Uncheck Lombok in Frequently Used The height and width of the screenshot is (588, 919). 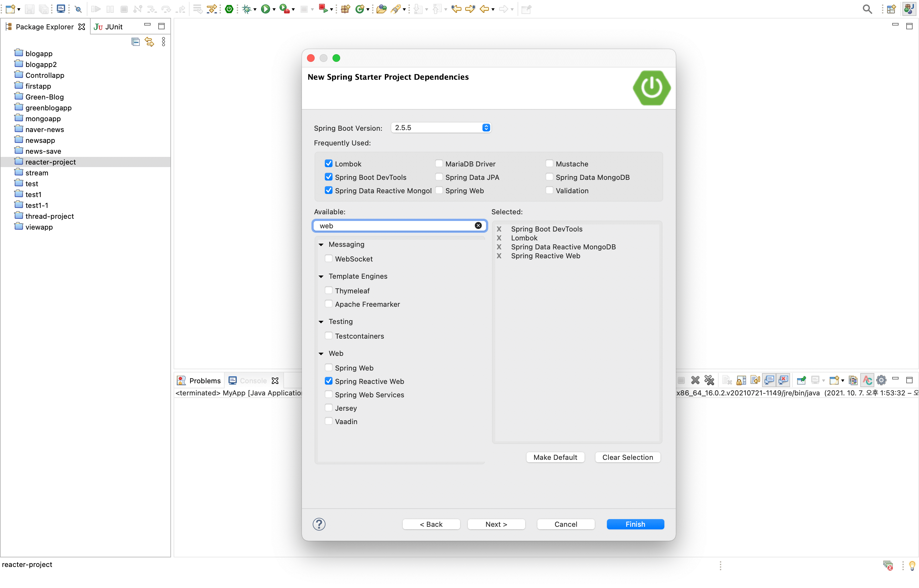click(329, 163)
